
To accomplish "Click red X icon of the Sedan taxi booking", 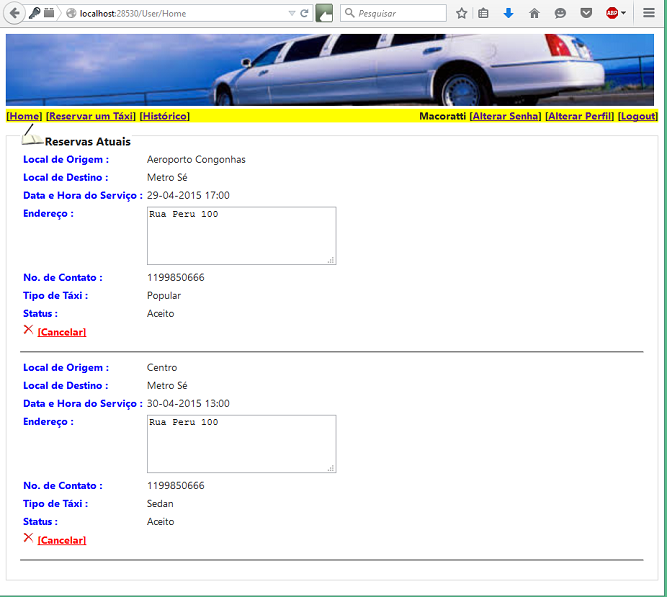I will coord(28,537).
